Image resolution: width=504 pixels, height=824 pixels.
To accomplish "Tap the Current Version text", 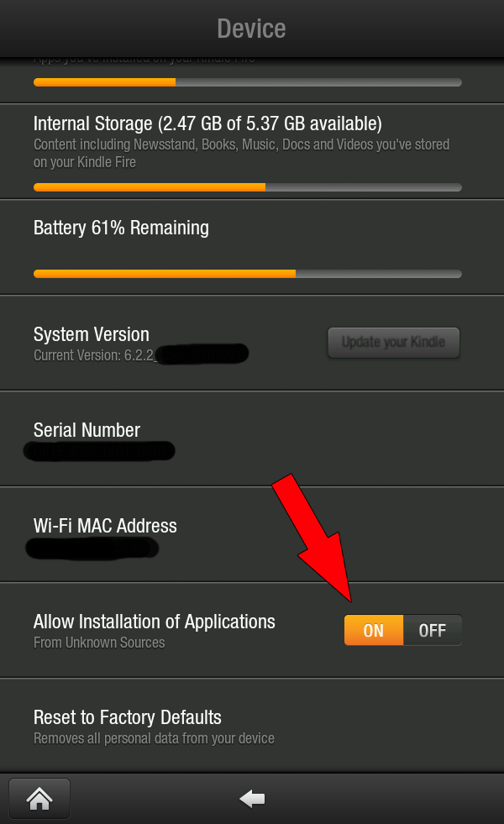I will pyautogui.click(x=94, y=355).
